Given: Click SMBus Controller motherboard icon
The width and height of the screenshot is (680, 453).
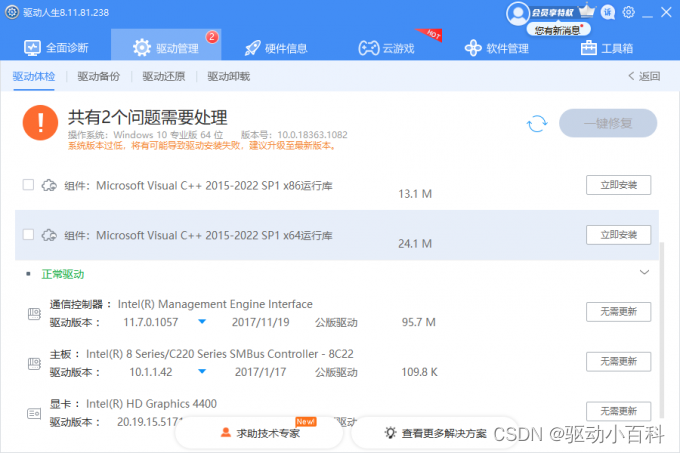Looking at the screenshot, I should coord(34,363).
